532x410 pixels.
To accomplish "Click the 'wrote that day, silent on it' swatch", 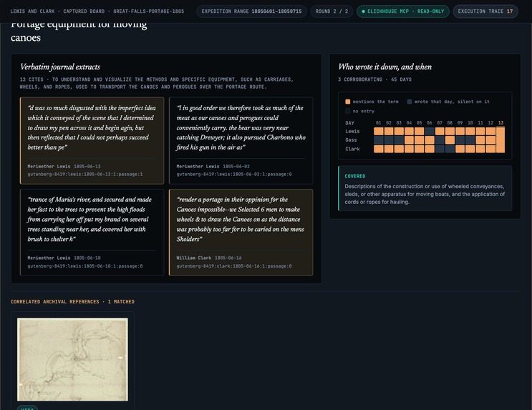I will pos(410,102).
